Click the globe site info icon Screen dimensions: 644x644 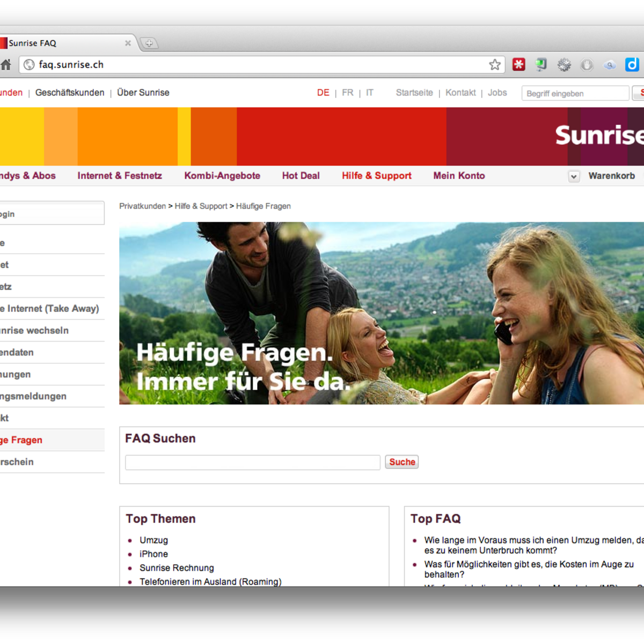[x=30, y=65]
